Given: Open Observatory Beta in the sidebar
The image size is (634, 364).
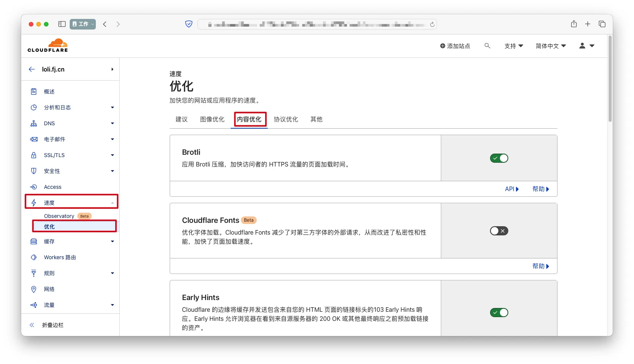Looking at the screenshot, I should point(68,216).
